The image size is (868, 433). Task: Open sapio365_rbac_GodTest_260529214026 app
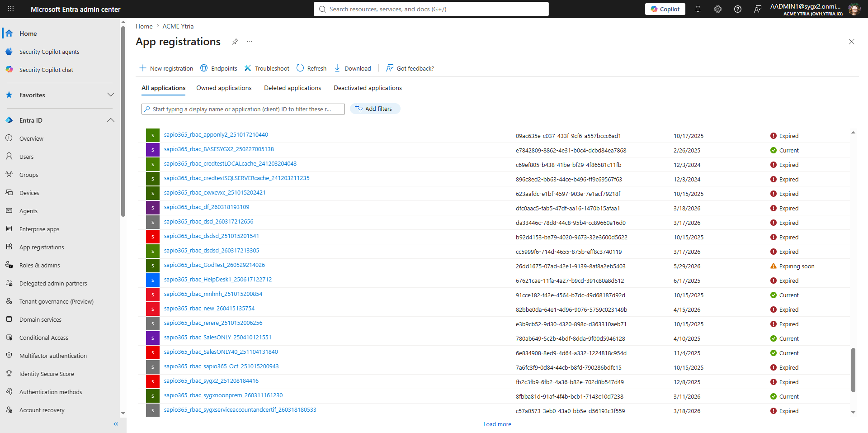click(x=214, y=265)
